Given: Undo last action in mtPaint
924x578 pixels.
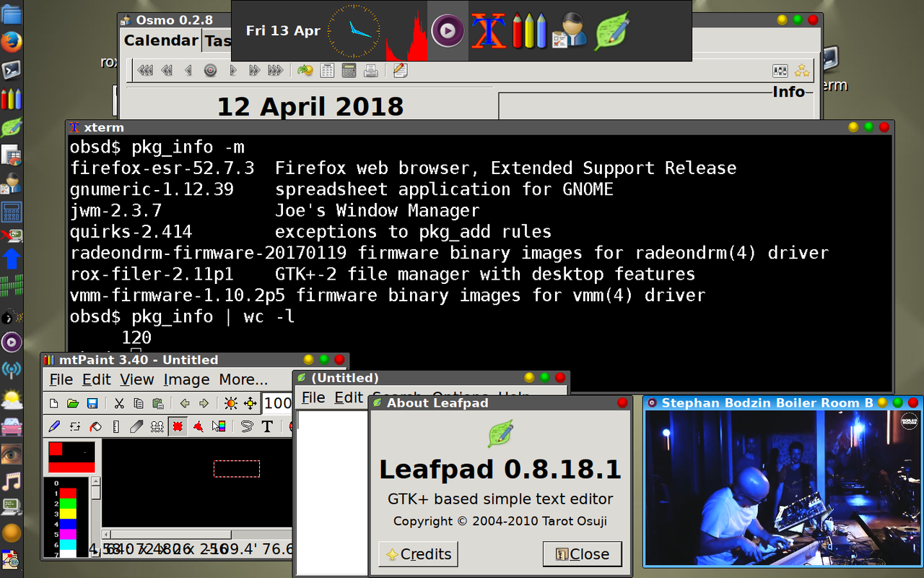Looking at the screenshot, I should coord(185,403).
